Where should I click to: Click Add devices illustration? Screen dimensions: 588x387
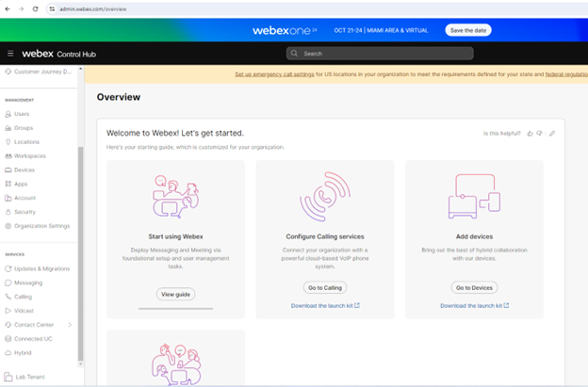474,196
